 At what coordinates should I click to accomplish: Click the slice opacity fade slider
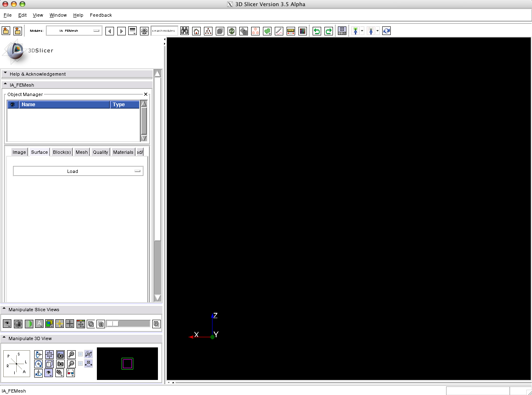128,324
